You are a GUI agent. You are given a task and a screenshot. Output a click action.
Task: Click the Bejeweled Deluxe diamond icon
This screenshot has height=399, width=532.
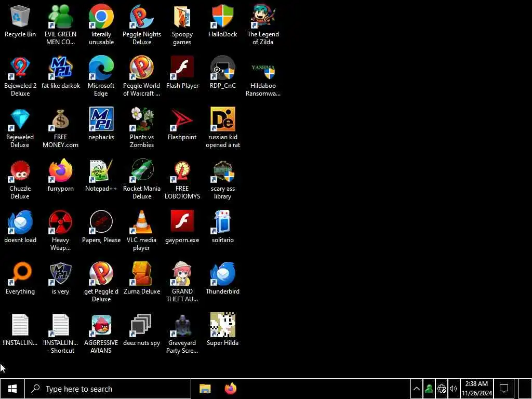coord(20,119)
